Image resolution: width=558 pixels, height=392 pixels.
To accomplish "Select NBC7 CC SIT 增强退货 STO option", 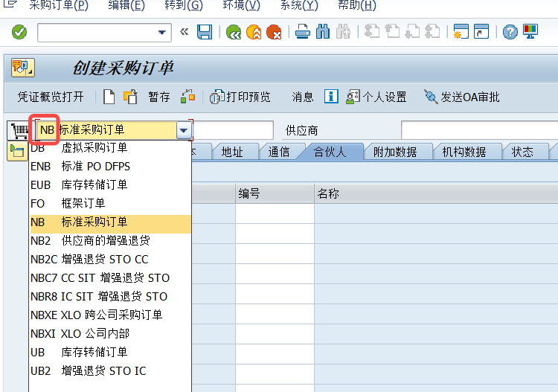I will [110, 277].
